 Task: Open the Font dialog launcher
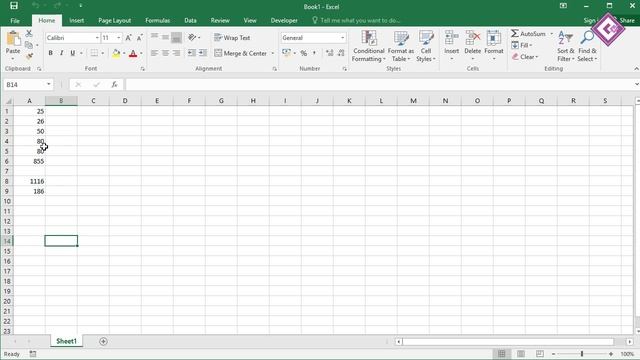point(142,69)
